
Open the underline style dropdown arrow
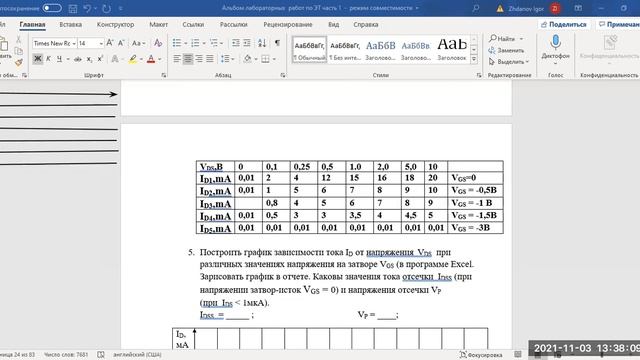(x=68, y=60)
